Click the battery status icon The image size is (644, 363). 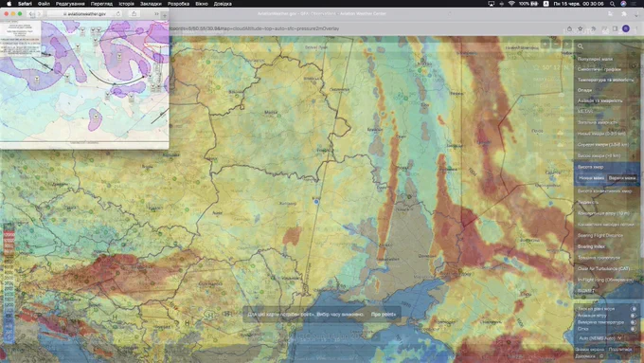click(534, 4)
